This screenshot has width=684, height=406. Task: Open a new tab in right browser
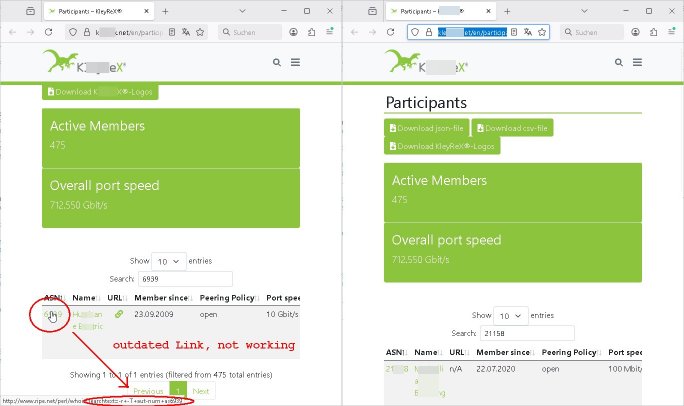click(x=507, y=10)
